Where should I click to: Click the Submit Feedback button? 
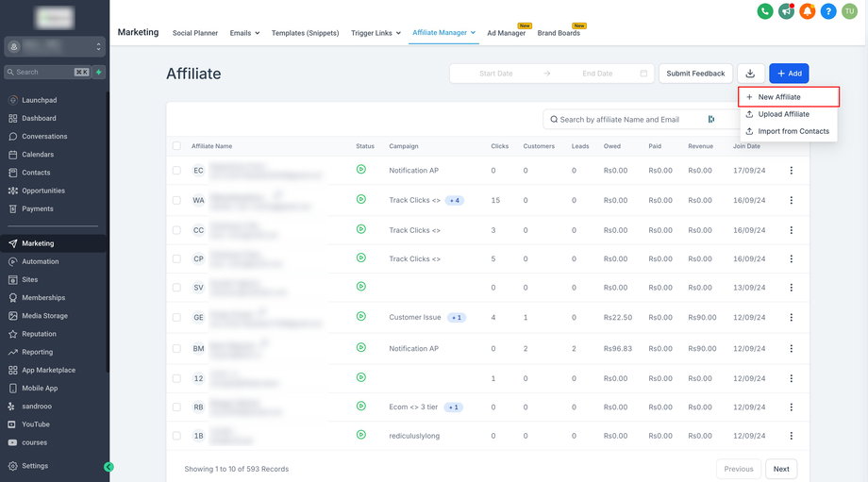[695, 74]
